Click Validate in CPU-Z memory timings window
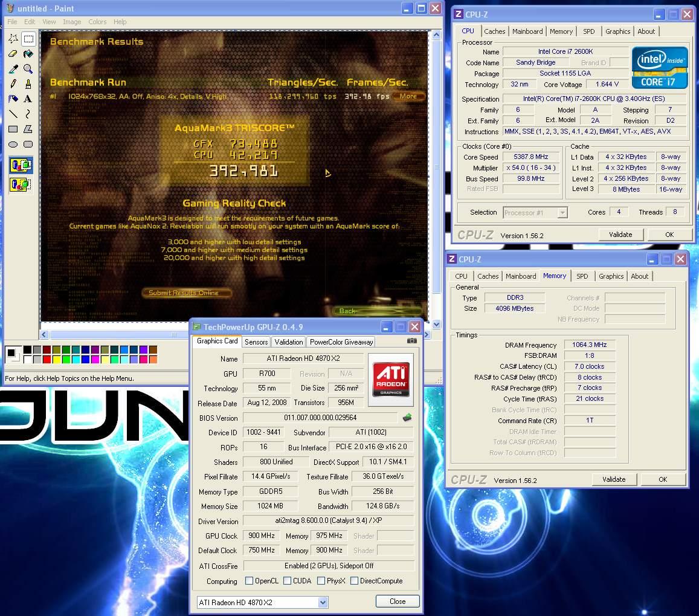The image size is (699, 616). 613,479
